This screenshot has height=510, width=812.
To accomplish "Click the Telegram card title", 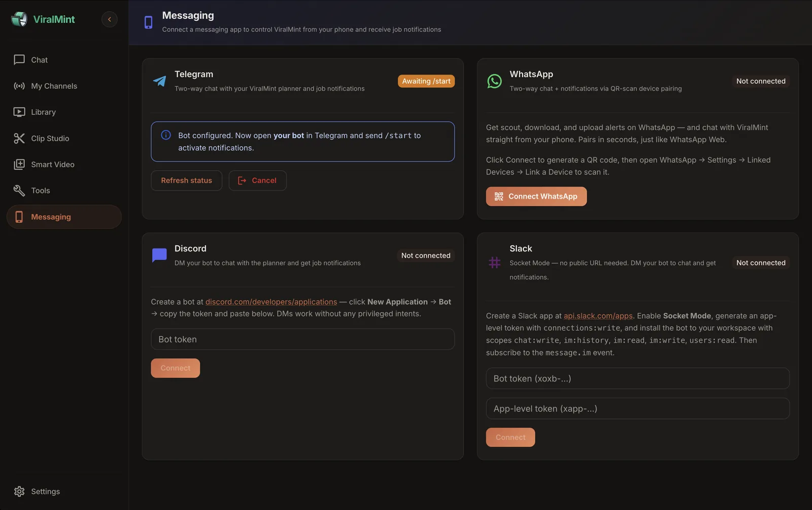I will (194, 74).
